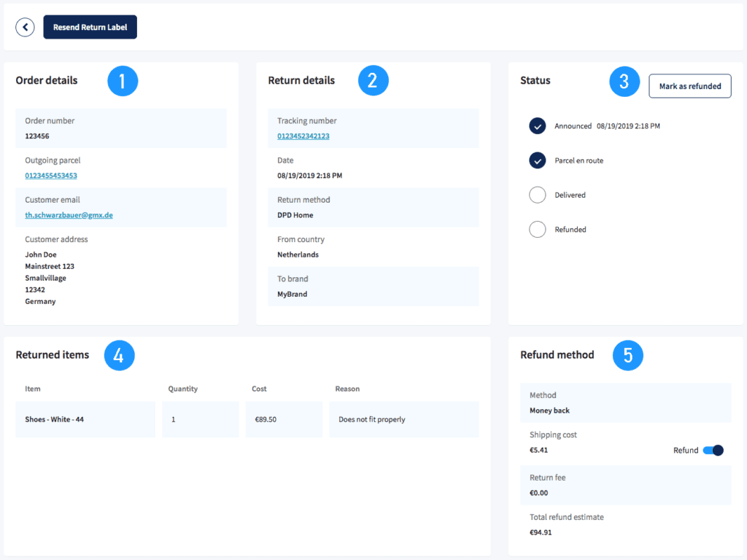This screenshot has width=747, height=560.
Task: Open outgoing parcel 0123455453453 link
Action: click(x=52, y=175)
